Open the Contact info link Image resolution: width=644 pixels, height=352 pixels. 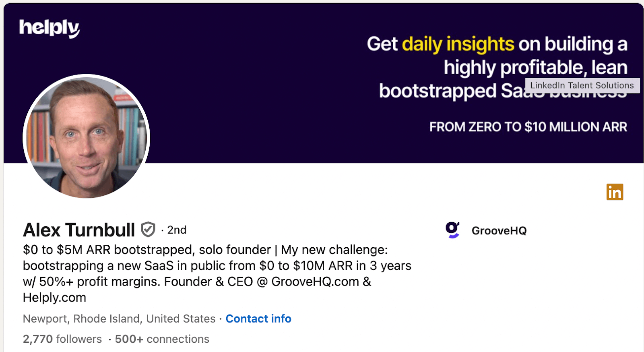pyautogui.click(x=258, y=319)
